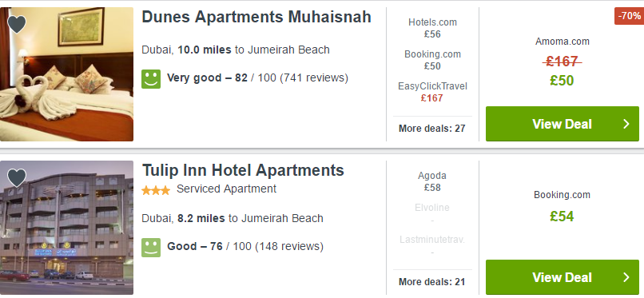Image resolution: width=644 pixels, height=298 pixels.
Task: Select the Booking.com £50 offer
Action: coord(432,60)
